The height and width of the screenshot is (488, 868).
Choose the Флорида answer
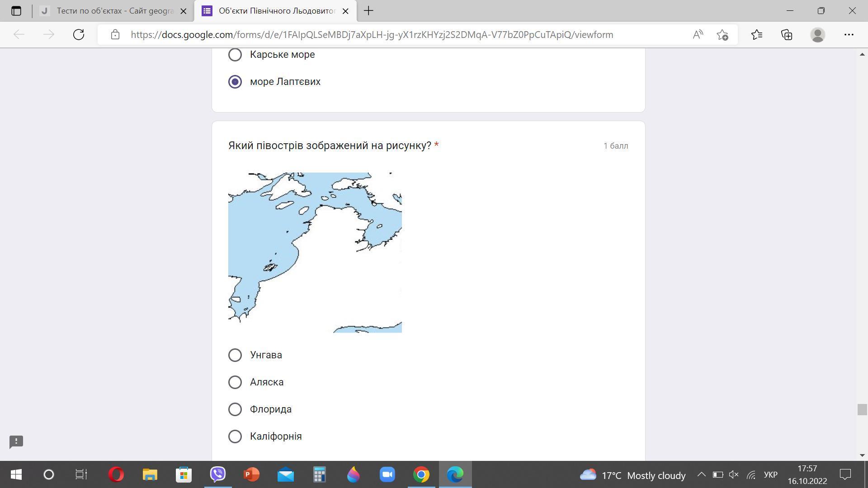(x=235, y=409)
